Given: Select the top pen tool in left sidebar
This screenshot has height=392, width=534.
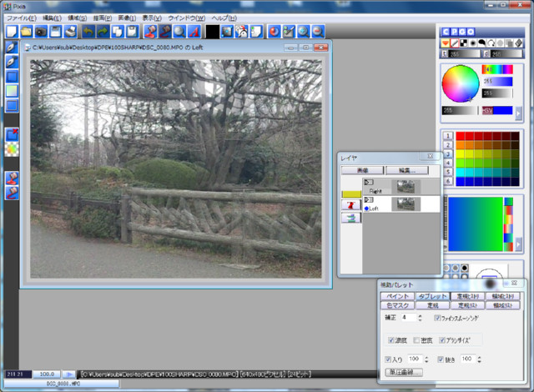Looking at the screenshot, I should coord(12,47).
